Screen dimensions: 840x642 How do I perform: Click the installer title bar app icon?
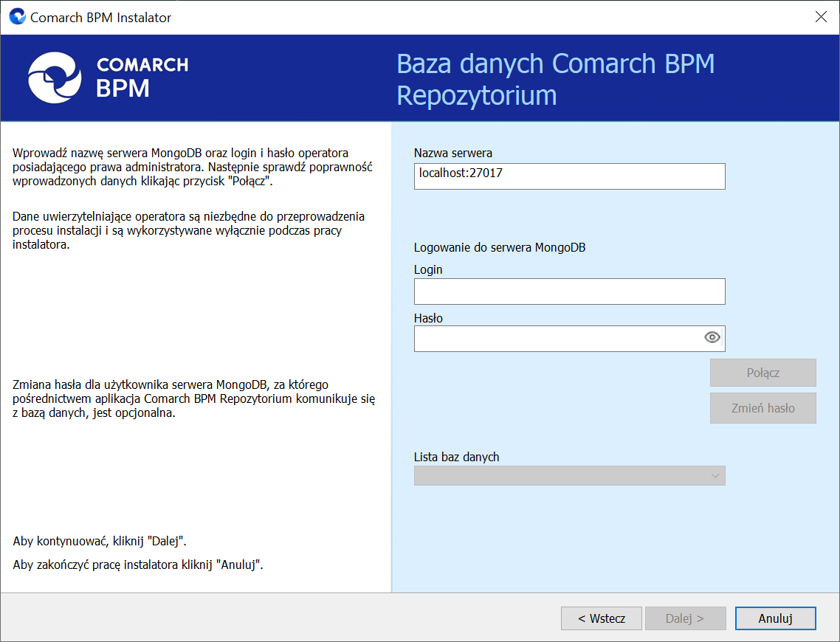pos(18,16)
